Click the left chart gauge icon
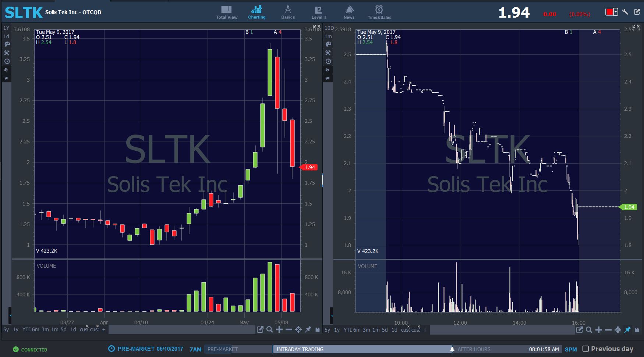 (x=7, y=61)
